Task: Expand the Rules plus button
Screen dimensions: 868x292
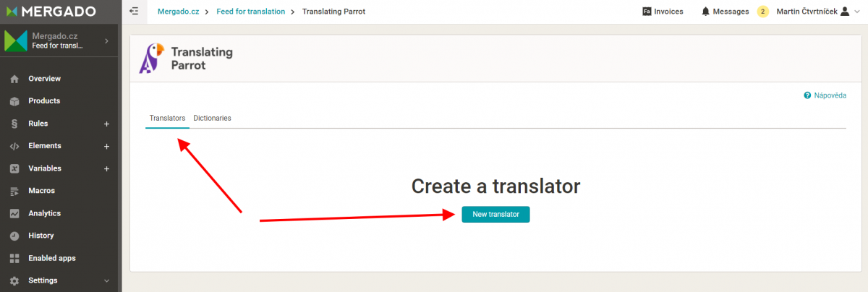Action: [106, 124]
